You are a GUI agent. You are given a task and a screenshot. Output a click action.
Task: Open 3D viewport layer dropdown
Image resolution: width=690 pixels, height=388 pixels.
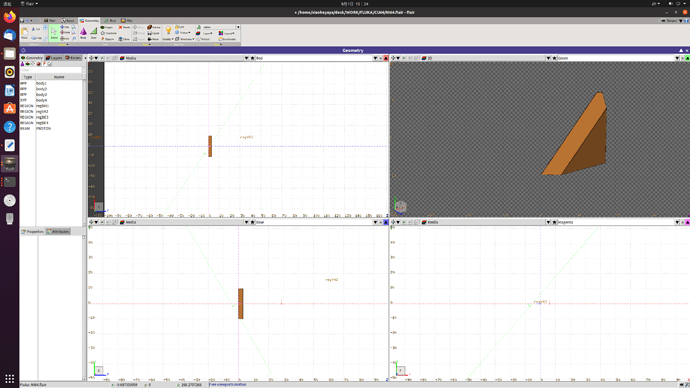548,58
